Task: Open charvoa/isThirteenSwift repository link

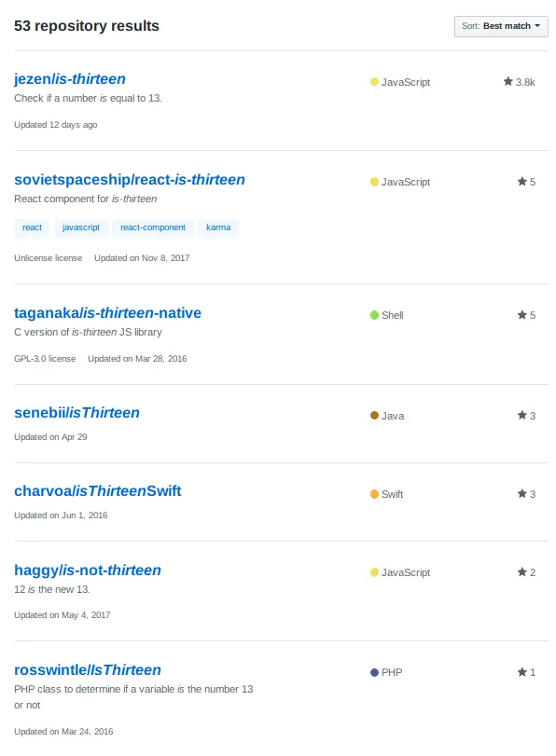Action: pos(98,491)
